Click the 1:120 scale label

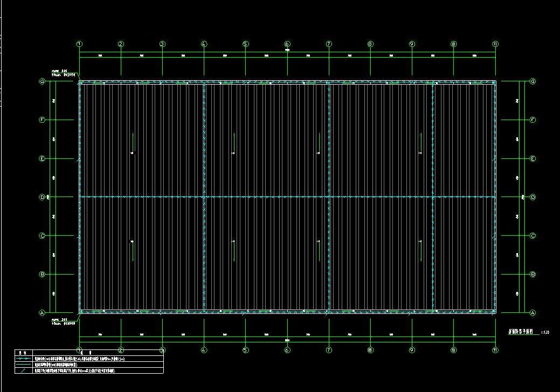click(x=544, y=333)
